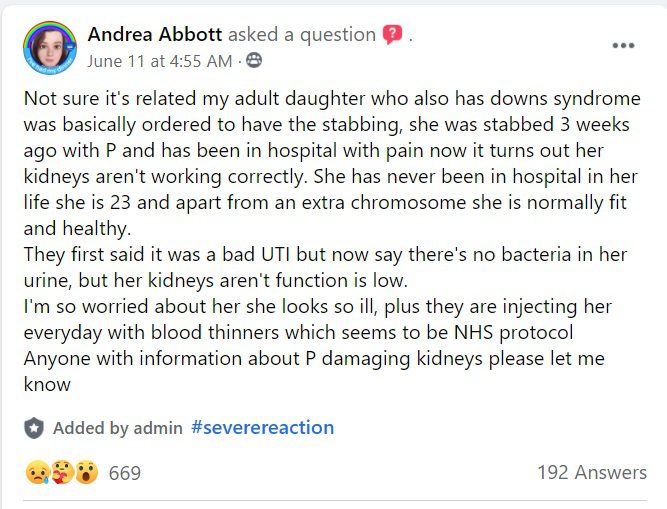
Task: Click the rainbow frame around avatar
Action: (x=50, y=26)
